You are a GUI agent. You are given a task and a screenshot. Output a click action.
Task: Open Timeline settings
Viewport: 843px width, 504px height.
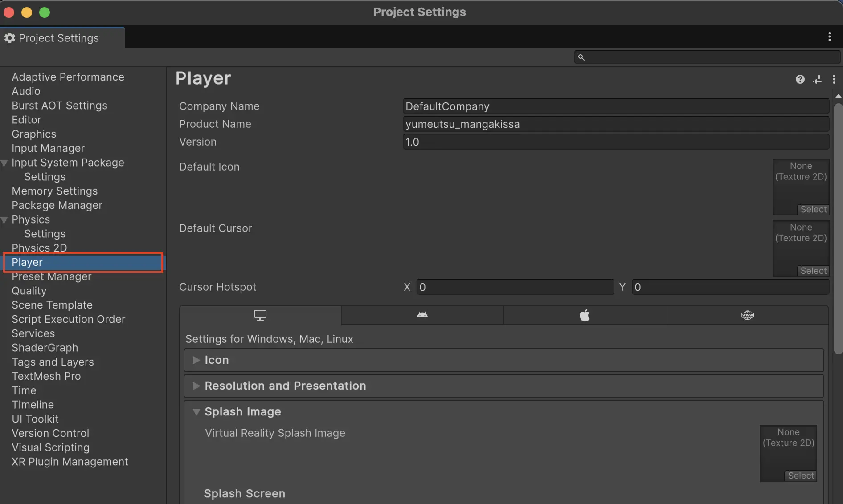33,405
